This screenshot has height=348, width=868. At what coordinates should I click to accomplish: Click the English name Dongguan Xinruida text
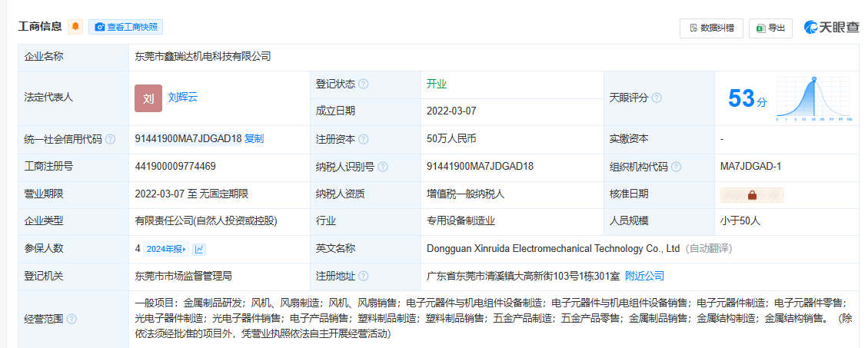553,248
